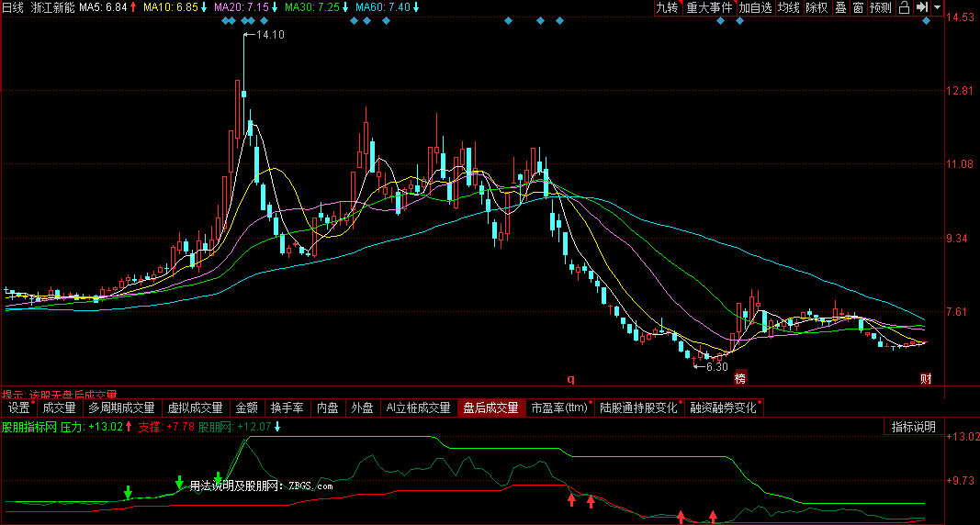The image size is (980, 525).
Task: Click the jump-to-end arrow icon
Action: click(922, 7)
